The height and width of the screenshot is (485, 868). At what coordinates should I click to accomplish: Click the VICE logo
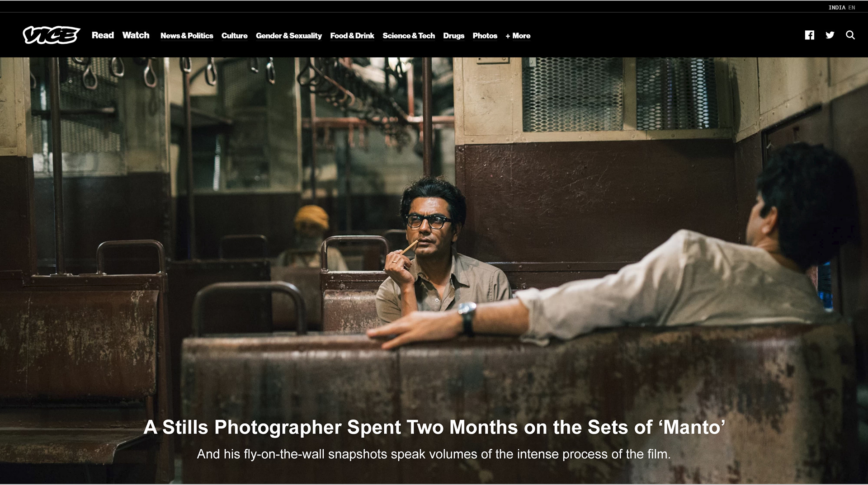pos(52,35)
